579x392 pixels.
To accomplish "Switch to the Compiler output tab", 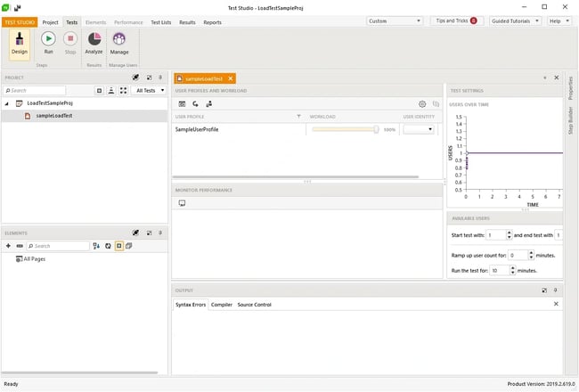I will click(221, 305).
